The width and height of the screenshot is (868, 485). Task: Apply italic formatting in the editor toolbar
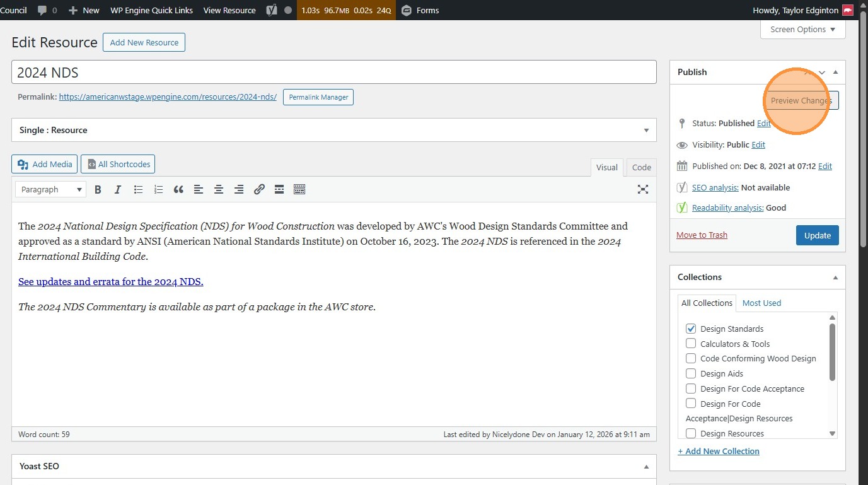pos(118,189)
